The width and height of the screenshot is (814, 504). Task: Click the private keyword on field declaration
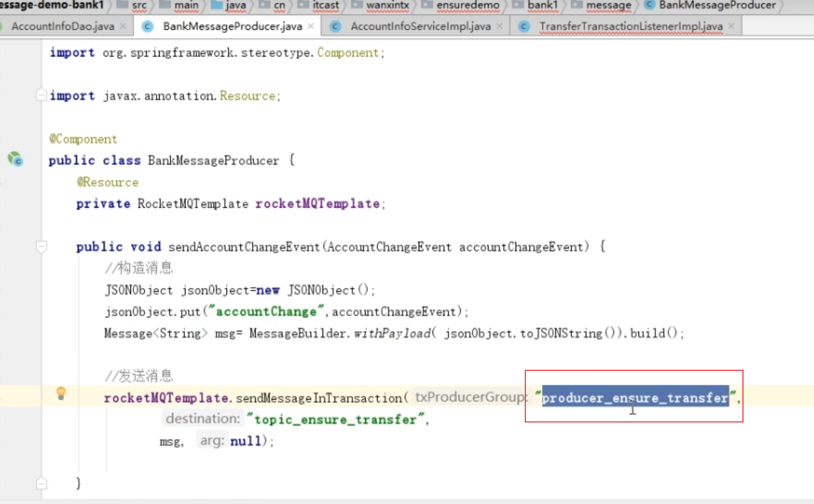pos(103,204)
